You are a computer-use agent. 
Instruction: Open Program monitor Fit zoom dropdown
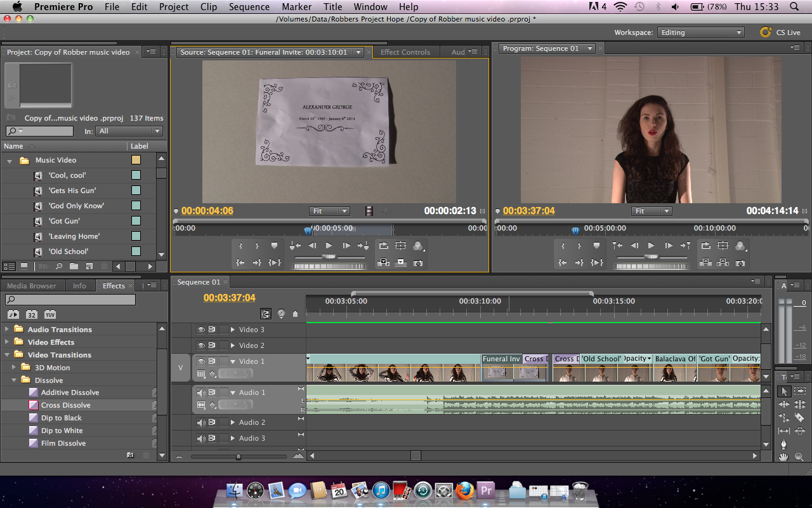point(652,211)
